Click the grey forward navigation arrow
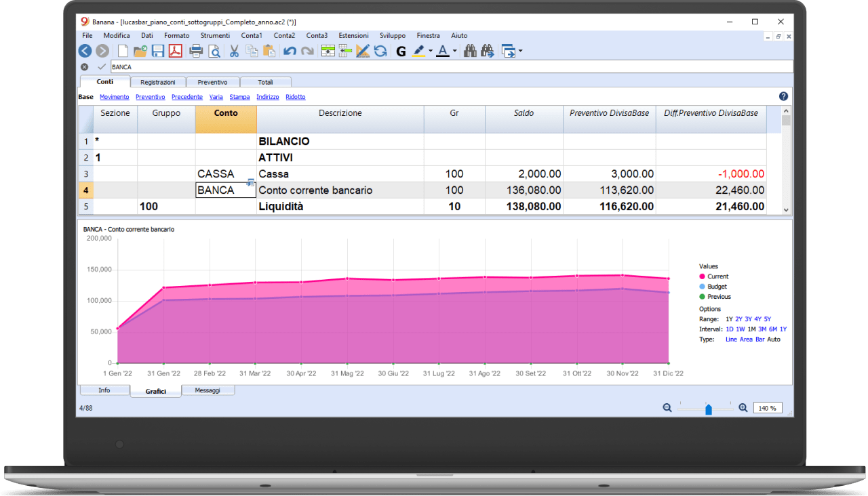868x496 pixels. click(102, 51)
